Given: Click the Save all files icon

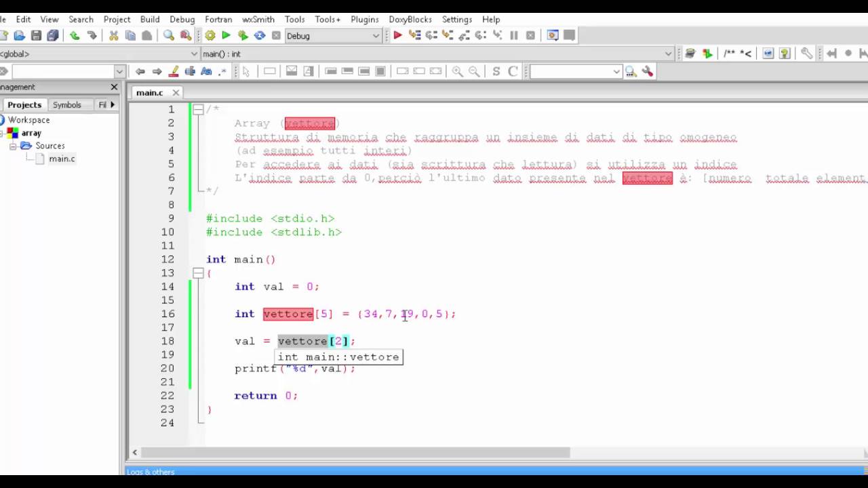Looking at the screenshot, I should [53, 36].
